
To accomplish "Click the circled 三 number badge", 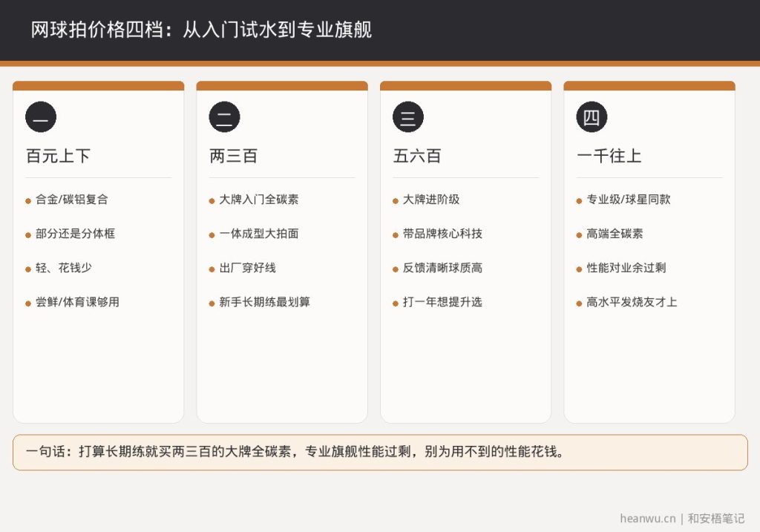I will tap(408, 116).
